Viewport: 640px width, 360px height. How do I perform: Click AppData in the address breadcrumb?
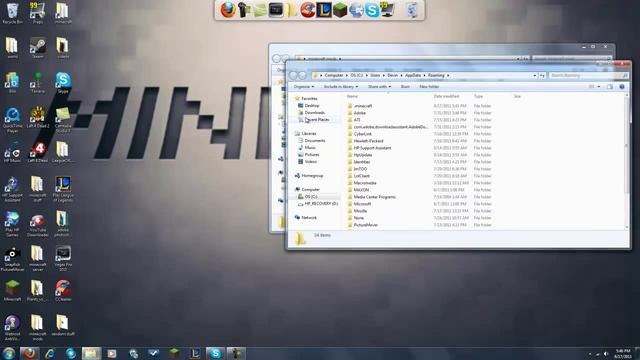pos(413,76)
